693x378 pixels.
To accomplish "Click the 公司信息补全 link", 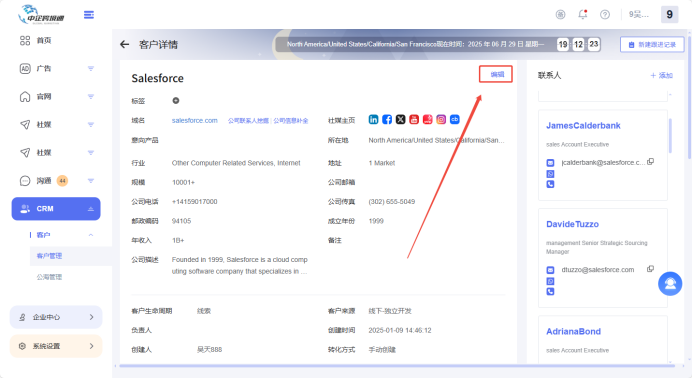I will pos(290,121).
